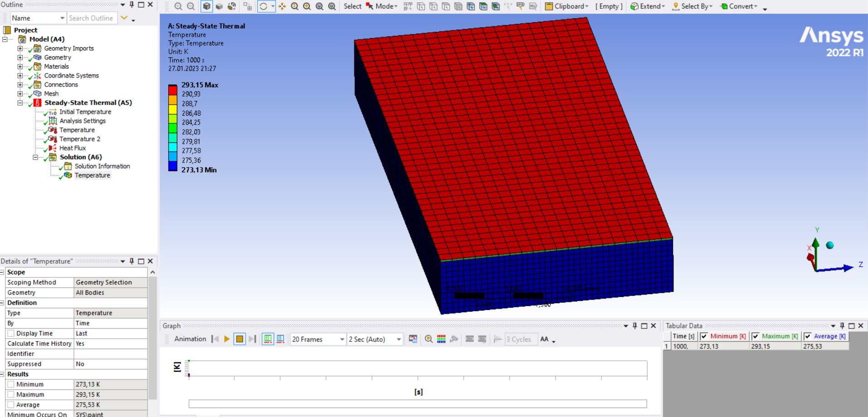Click the Pan view tool icon
The image size is (868, 417).
282,6
